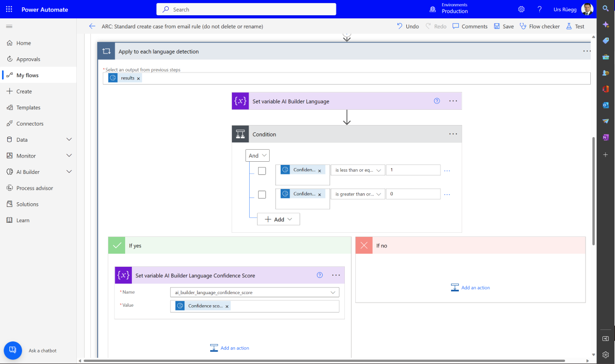Click the Condition icon
This screenshot has height=364, width=615.
(240, 134)
